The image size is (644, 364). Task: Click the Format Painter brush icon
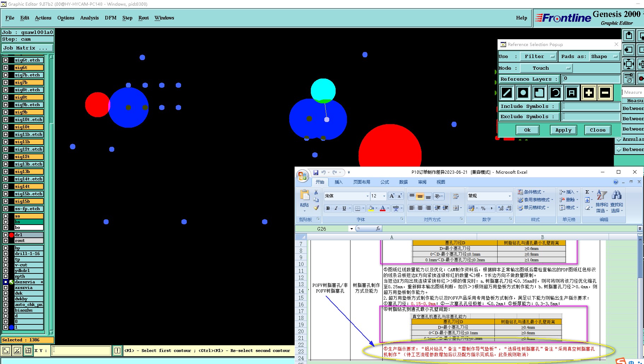click(316, 208)
